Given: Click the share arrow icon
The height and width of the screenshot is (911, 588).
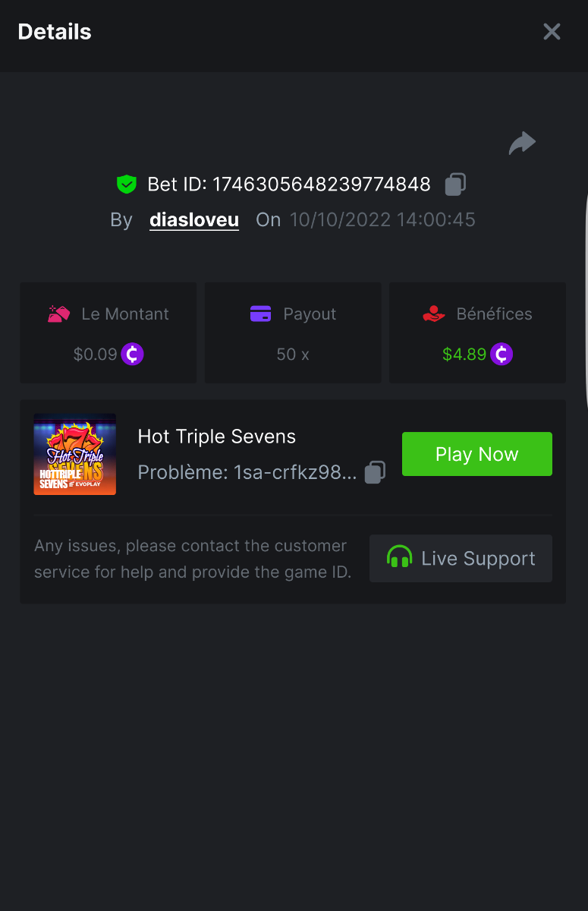Looking at the screenshot, I should [522, 143].
